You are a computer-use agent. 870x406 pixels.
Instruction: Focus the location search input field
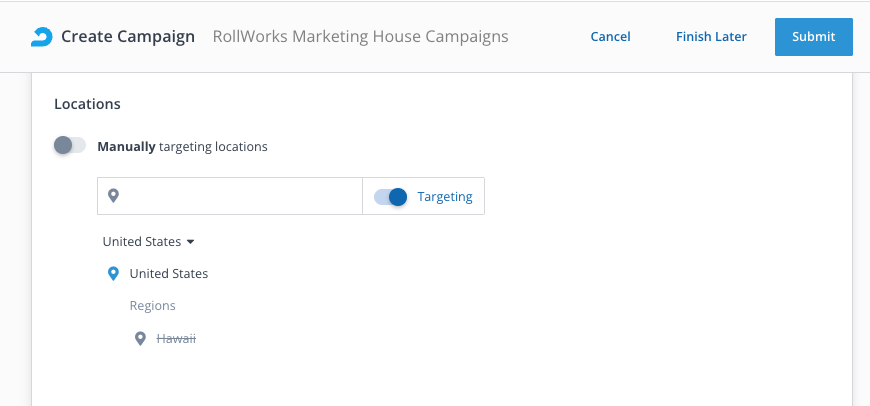pyautogui.click(x=240, y=196)
